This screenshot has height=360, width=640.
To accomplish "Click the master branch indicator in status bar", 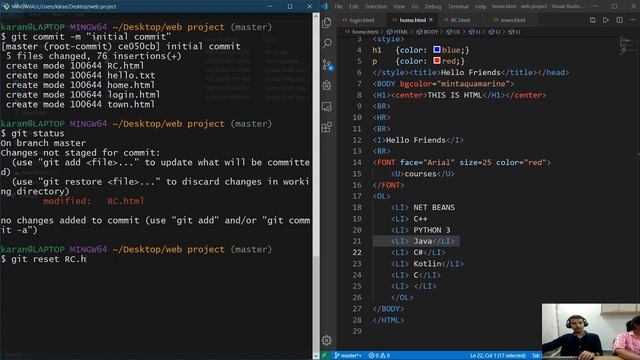I will 348,356.
